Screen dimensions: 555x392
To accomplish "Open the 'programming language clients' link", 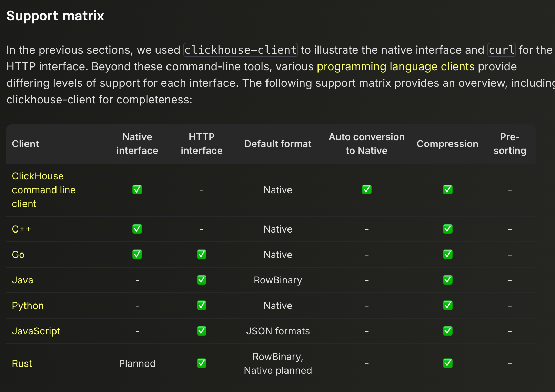I will [395, 66].
